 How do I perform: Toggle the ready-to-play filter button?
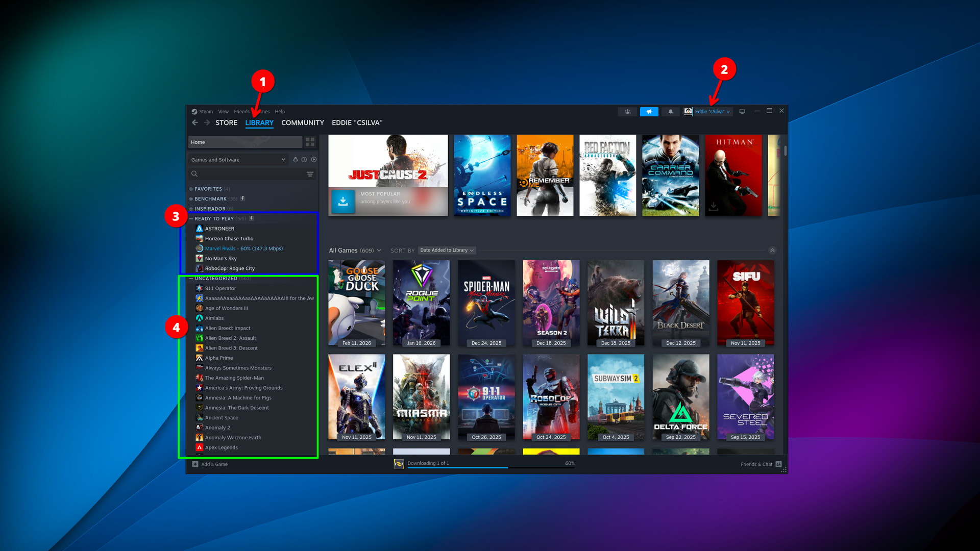[x=314, y=160]
